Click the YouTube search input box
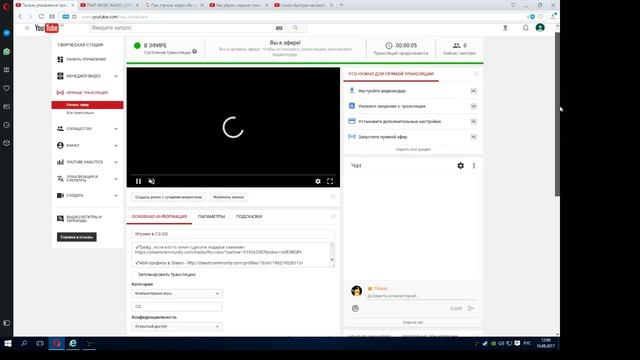 182,28
